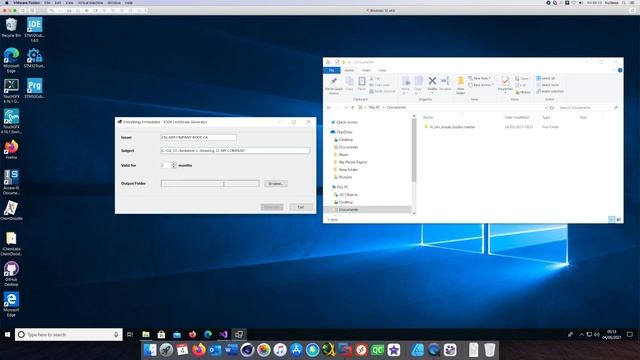Open Recycle Bin desktop icon
This screenshot has width=640, height=360.
[x=11, y=28]
